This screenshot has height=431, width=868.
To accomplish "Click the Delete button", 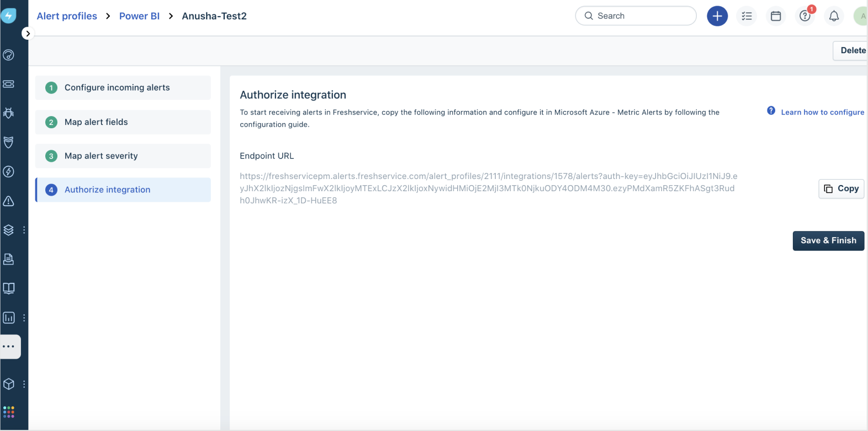I will (x=851, y=50).
